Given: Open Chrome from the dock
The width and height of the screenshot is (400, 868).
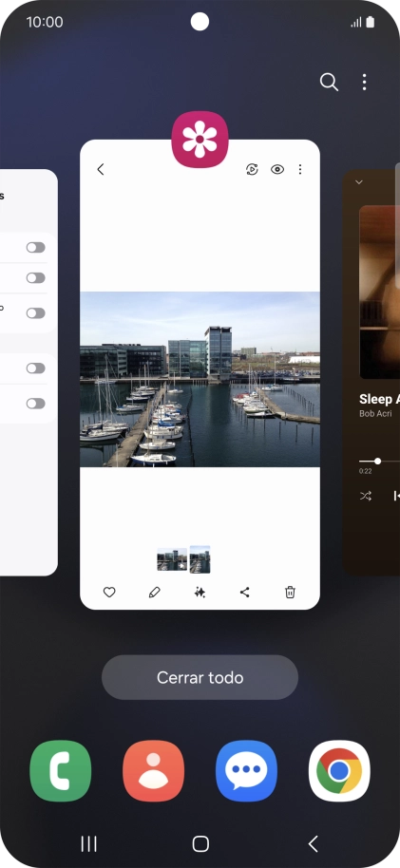Looking at the screenshot, I should point(339,770).
